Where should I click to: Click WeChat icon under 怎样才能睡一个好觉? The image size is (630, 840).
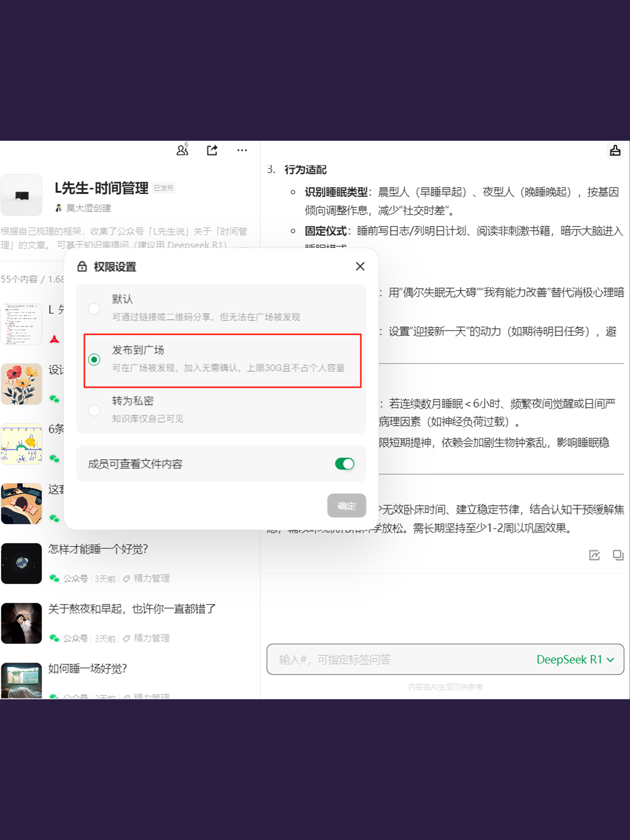(x=54, y=578)
